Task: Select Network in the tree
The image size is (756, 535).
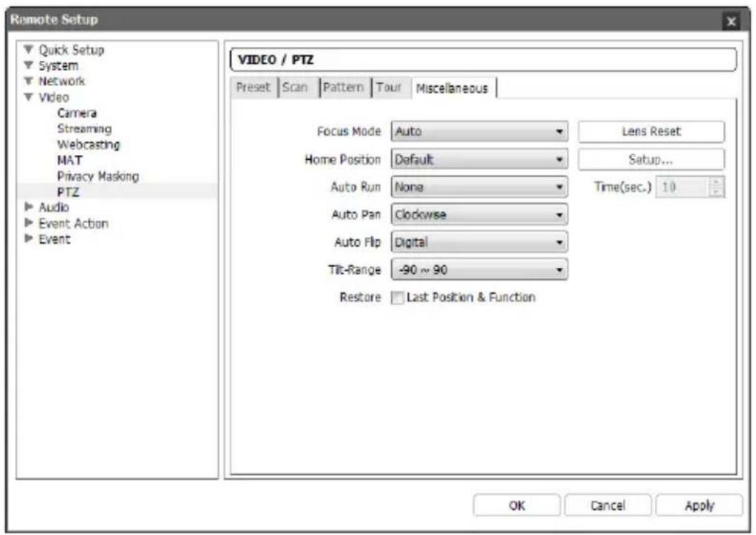Action: 62,81
